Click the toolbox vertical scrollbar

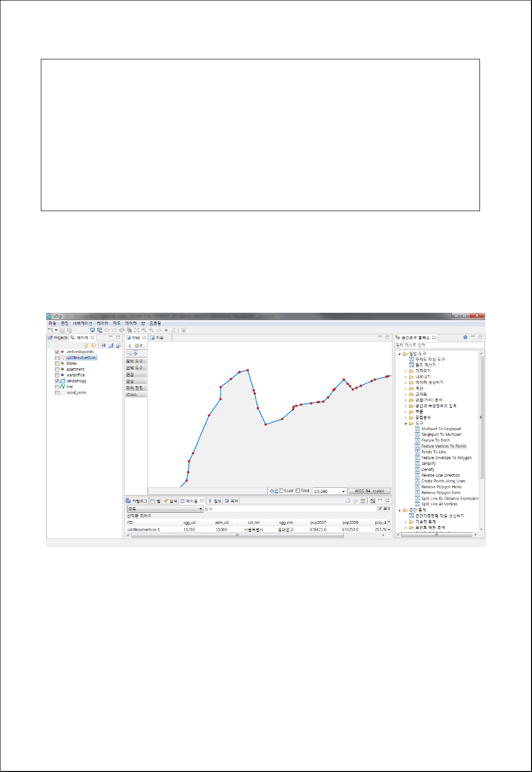coord(481,418)
